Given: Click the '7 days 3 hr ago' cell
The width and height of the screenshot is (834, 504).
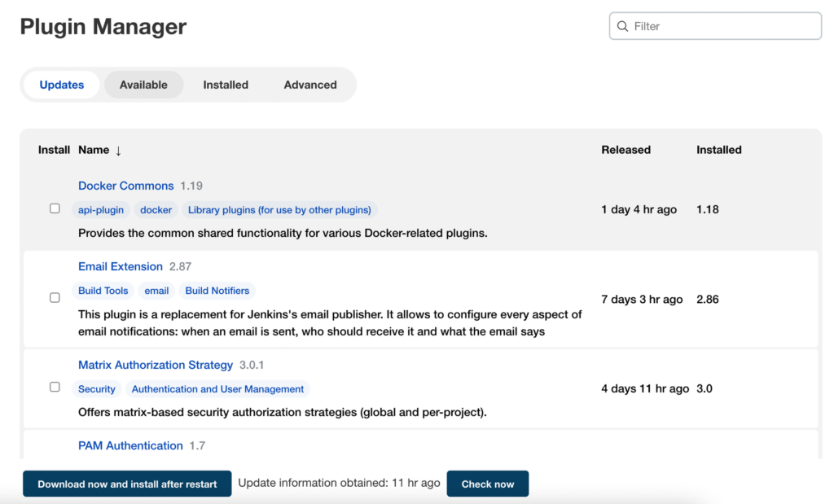Looking at the screenshot, I should [642, 300].
